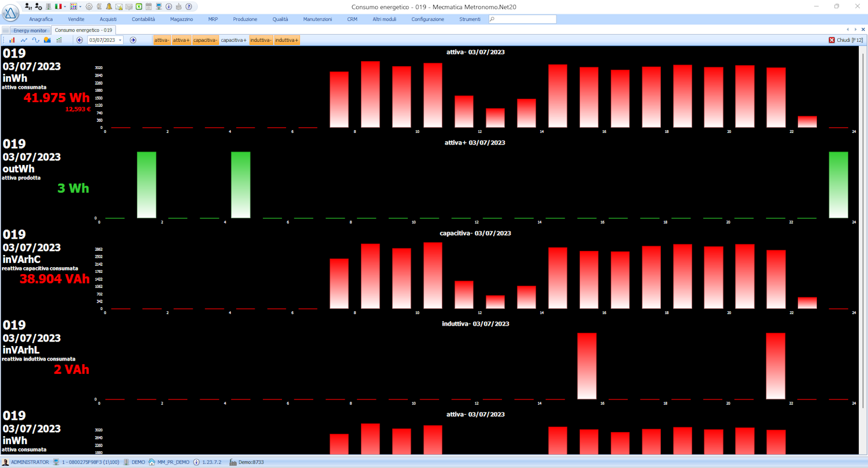868x468 pixels.
Task: Open the help question mark icon
Action: point(189,6)
